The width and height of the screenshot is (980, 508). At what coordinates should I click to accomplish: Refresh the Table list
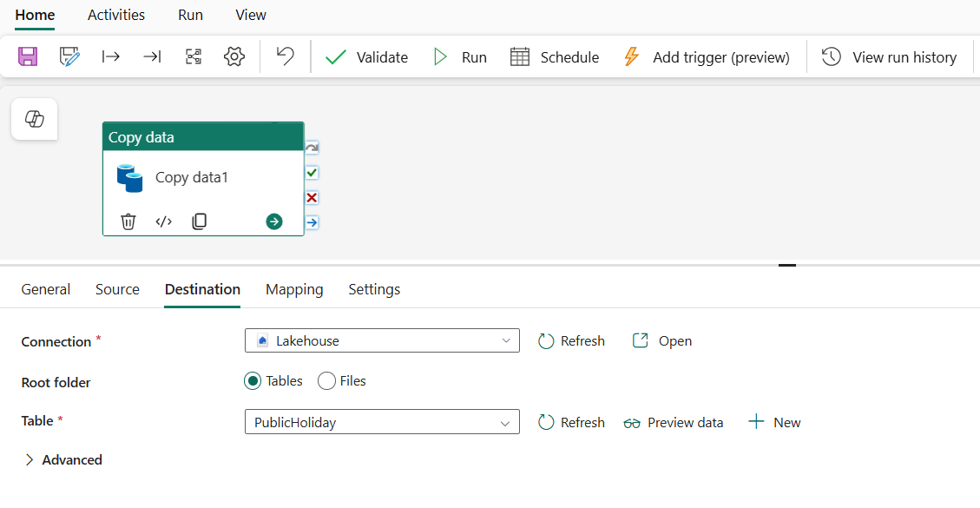coord(571,422)
